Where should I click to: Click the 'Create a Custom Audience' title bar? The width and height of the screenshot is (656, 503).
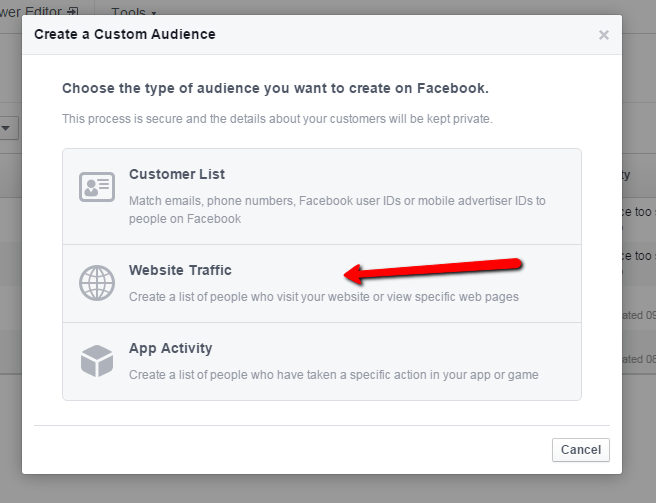tap(124, 35)
